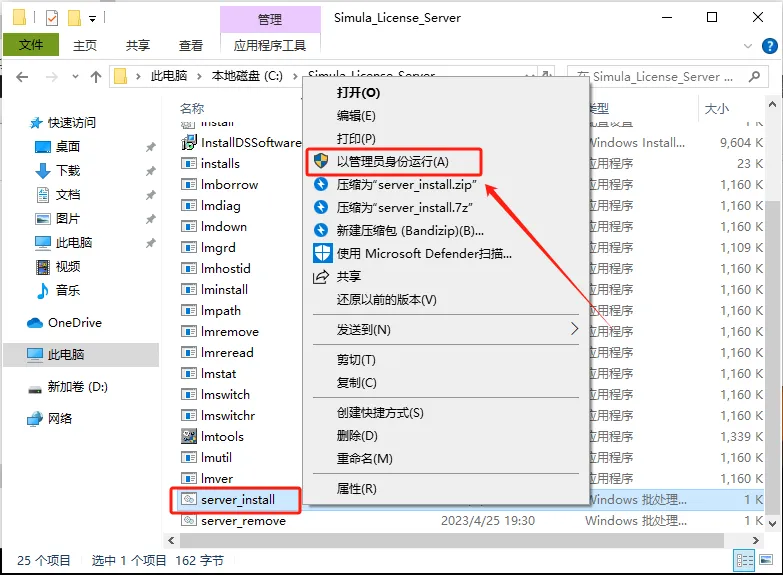Expand the Send to (发送到) submenu arrow
The image size is (783, 575).
pos(574,329)
